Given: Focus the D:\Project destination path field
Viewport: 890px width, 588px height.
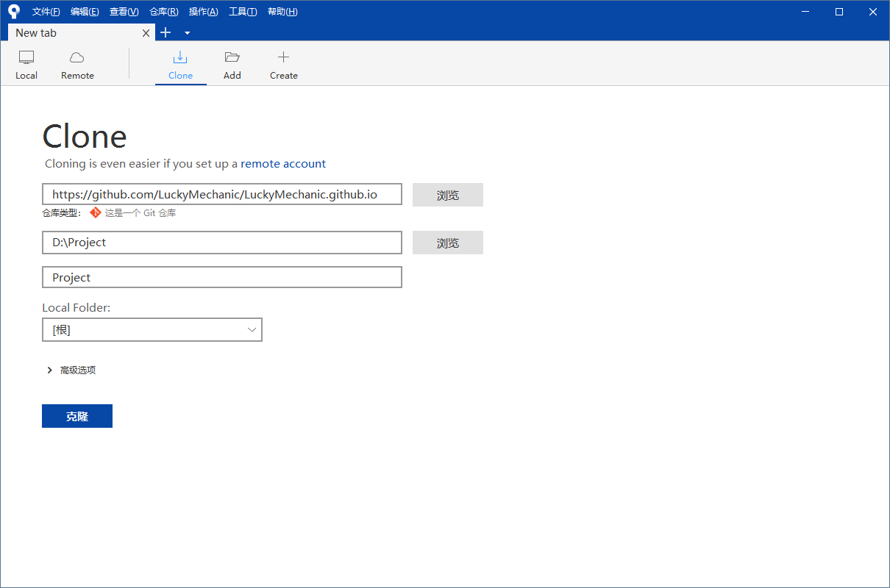Looking at the screenshot, I should pyautogui.click(x=222, y=242).
